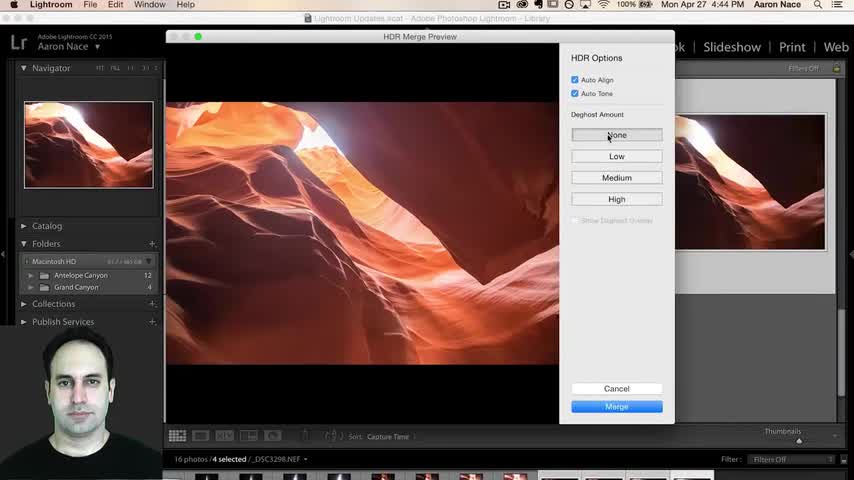The width and height of the screenshot is (854, 480).
Task: Click Evernote menu bar icon
Action: pos(538,5)
